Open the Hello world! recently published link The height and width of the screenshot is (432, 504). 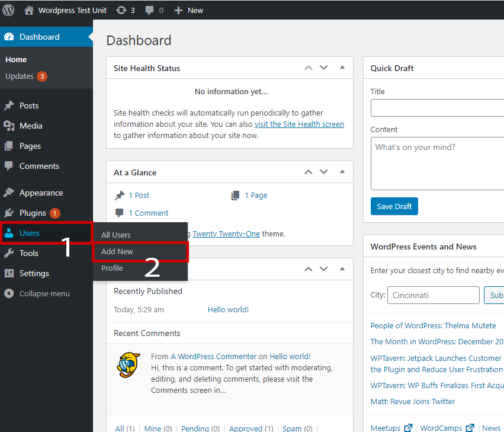tap(228, 310)
